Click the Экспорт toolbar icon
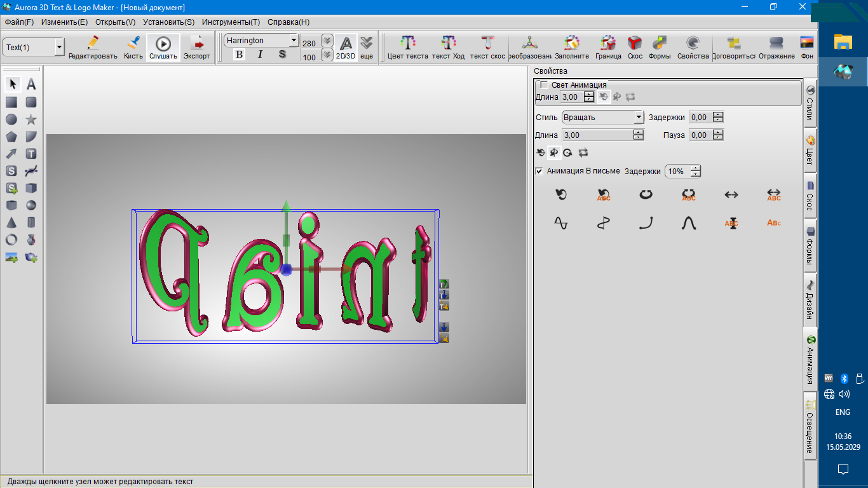This screenshot has width=868, height=488. [x=197, y=47]
